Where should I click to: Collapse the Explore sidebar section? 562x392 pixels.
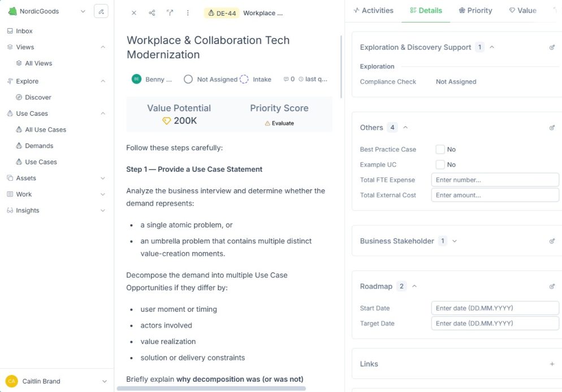click(x=103, y=81)
